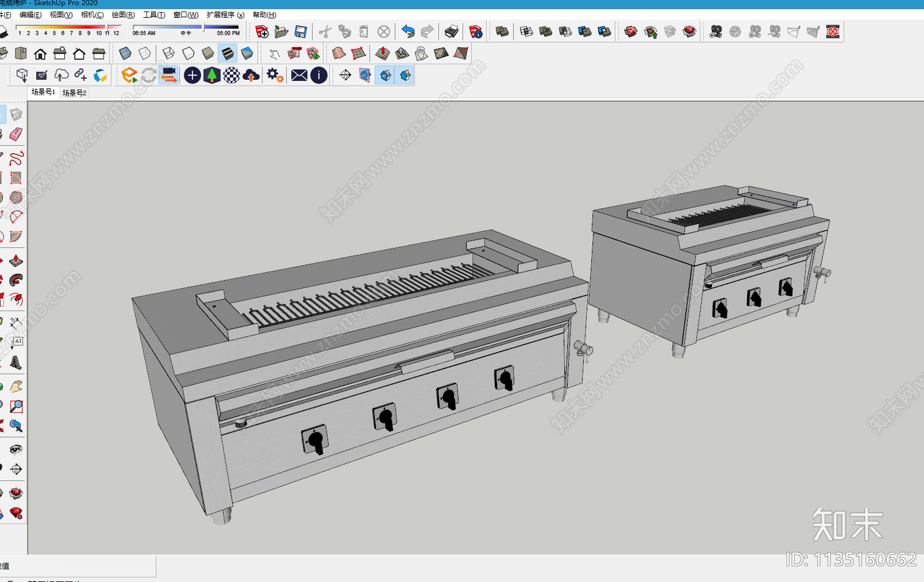Click the green tree extension icon
Viewport: 924px width, 582px height.
point(212,75)
